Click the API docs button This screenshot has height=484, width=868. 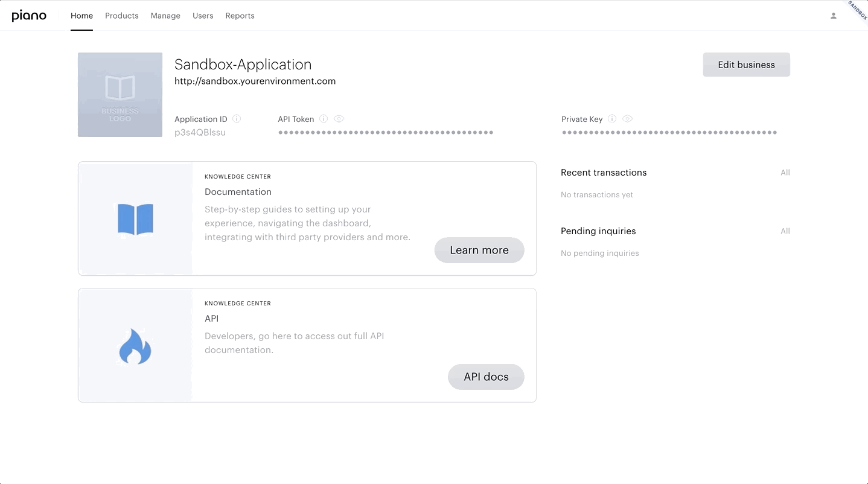pyautogui.click(x=486, y=377)
